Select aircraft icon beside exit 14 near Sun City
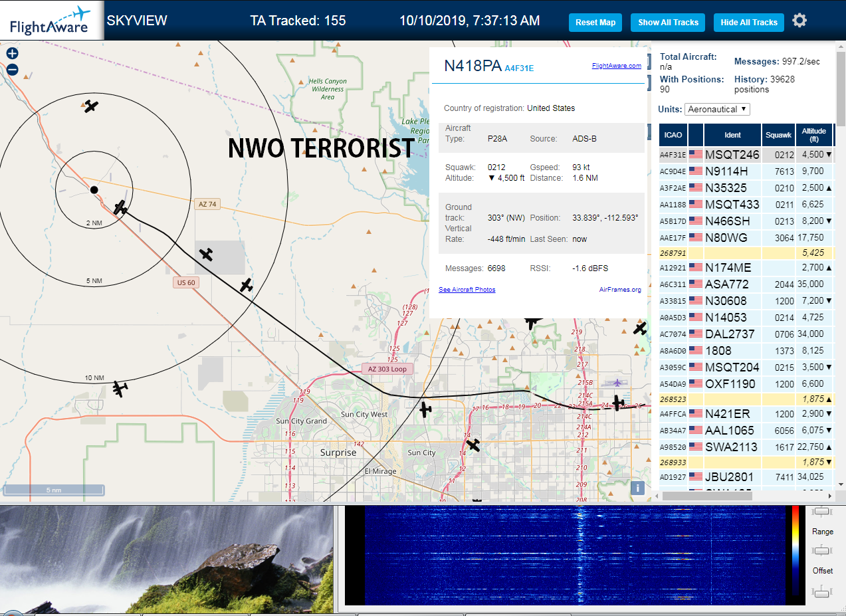The width and height of the screenshot is (846, 616). click(x=473, y=444)
